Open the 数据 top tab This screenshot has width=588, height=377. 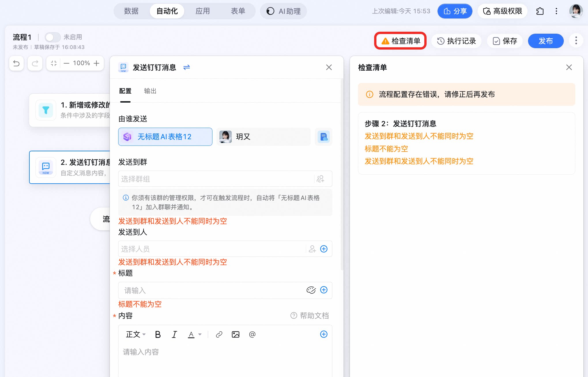tap(131, 11)
